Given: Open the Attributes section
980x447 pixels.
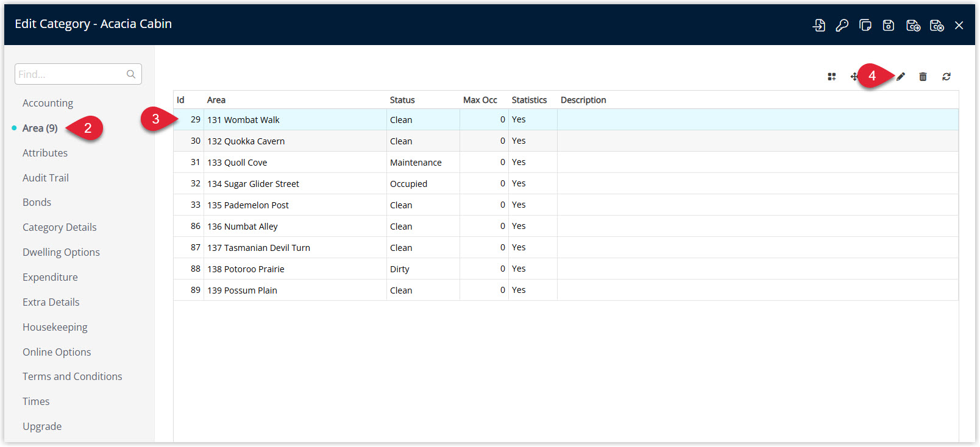Looking at the screenshot, I should (x=45, y=153).
